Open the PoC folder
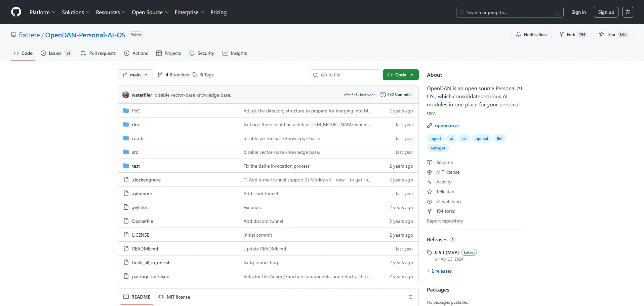644x306 pixels. (x=136, y=111)
